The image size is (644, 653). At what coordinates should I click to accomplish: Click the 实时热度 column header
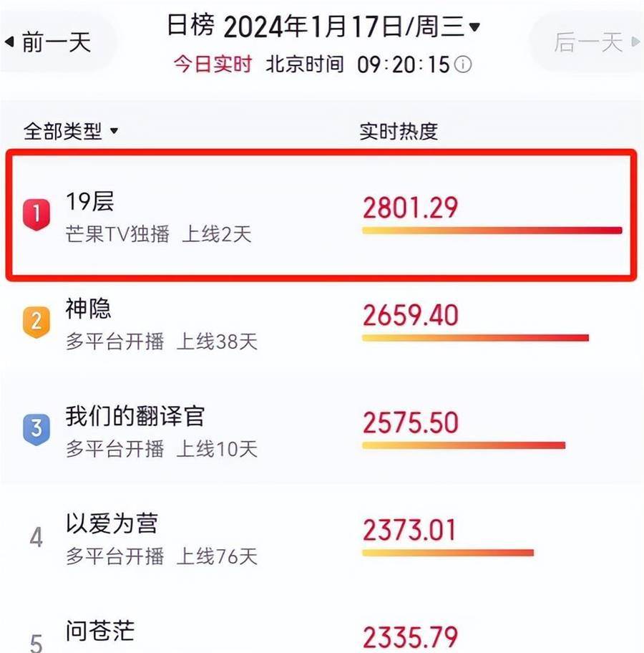click(399, 131)
